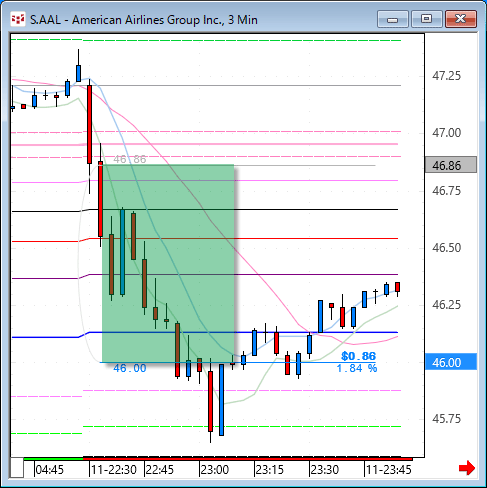Click the 04:45 time axis label
Viewport: 487px width, 488px height.
coord(49,470)
